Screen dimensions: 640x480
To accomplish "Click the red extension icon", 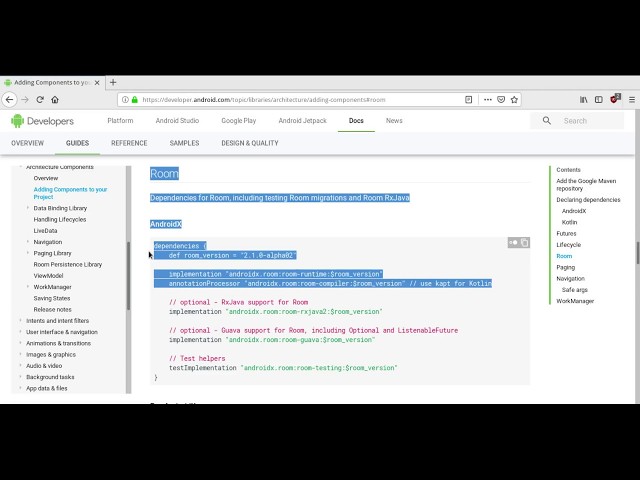I will tap(615, 99).
